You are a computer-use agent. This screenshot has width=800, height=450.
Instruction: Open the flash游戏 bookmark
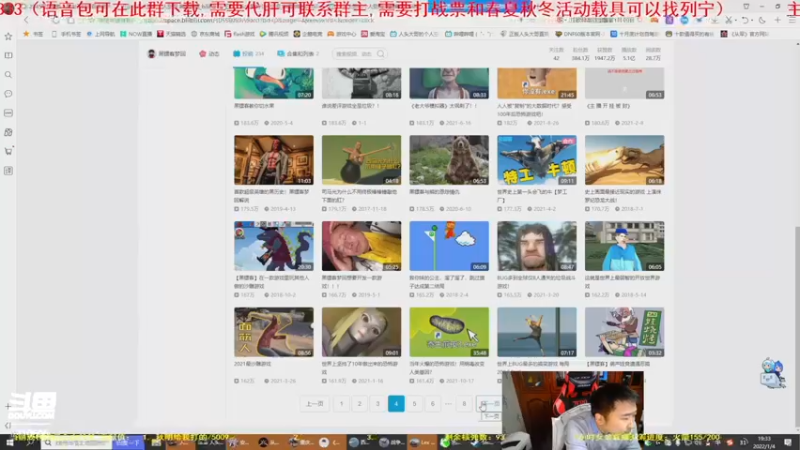(240, 34)
